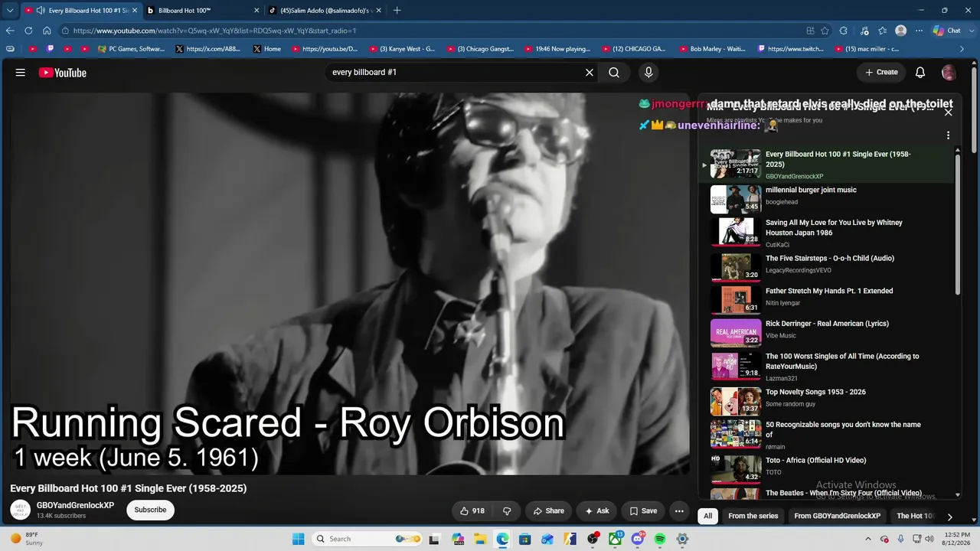Open the weather widget showing 89°F
980x551 pixels.
click(x=27, y=539)
